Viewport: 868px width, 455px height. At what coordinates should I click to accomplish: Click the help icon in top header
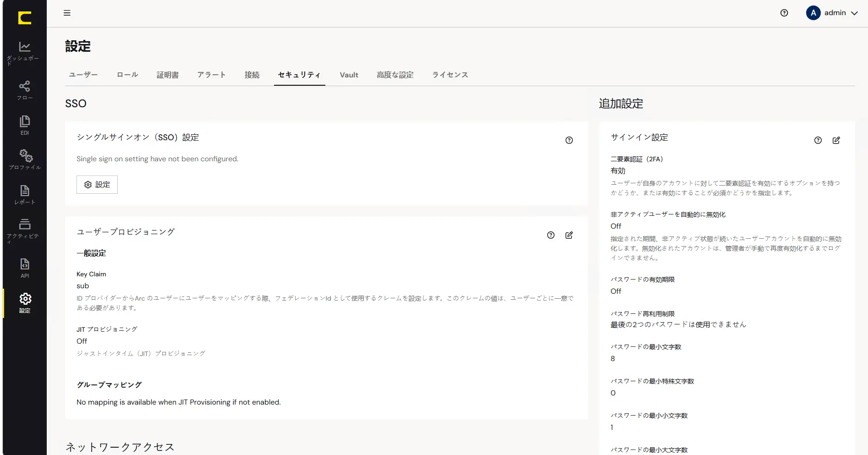[x=784, y=13]
